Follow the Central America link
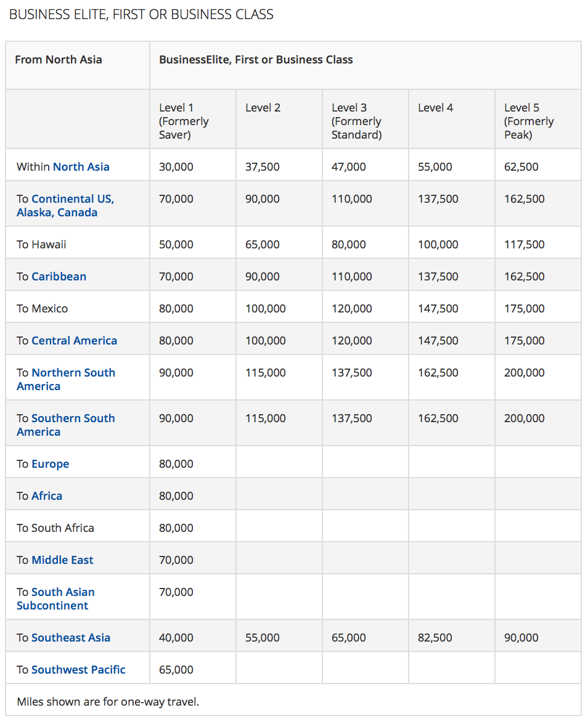This screenshot has width=588, height=726. point(74,341)
